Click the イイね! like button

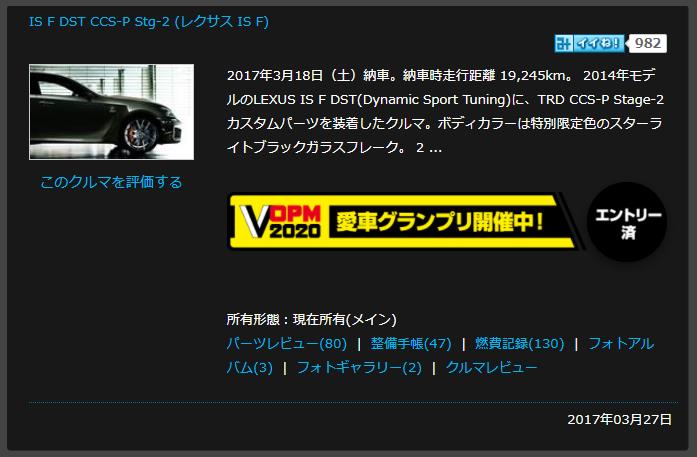[589, 44]
